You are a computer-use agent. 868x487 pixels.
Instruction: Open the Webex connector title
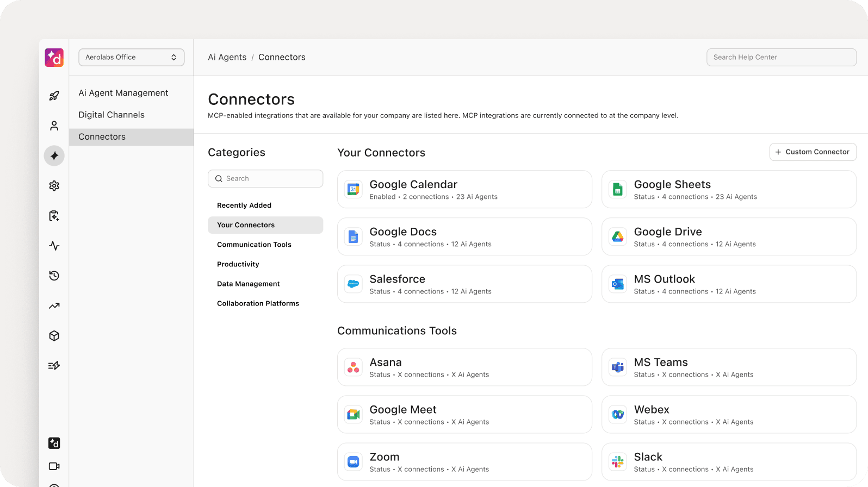[x=652, y=410]
